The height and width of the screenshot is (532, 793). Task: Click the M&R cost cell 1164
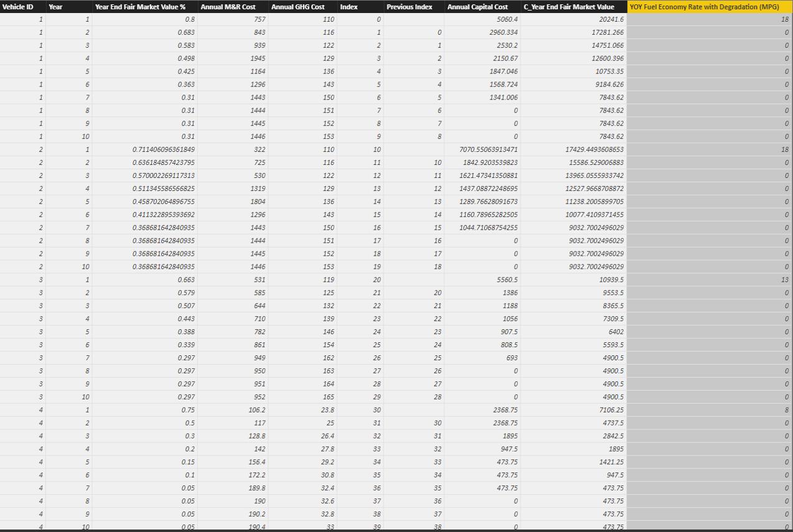coord(233,72)
